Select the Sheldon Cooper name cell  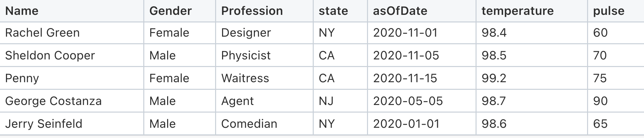[50, 55]
